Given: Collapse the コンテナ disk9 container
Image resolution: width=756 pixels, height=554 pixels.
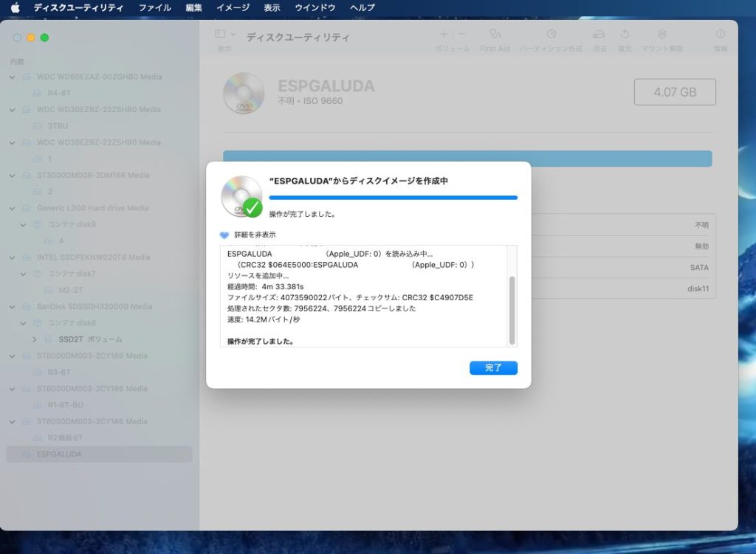Looking at the screenshot, I should 24,224.
